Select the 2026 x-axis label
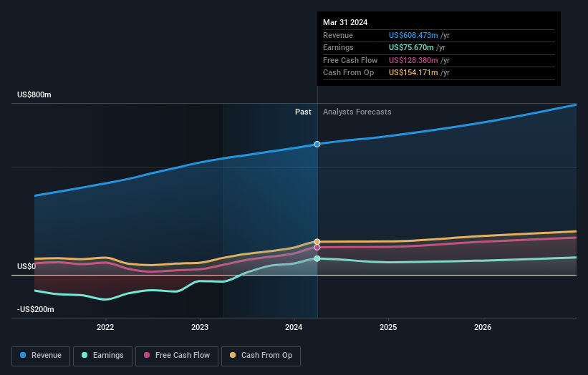588x375 pixels. coord(483,327)
